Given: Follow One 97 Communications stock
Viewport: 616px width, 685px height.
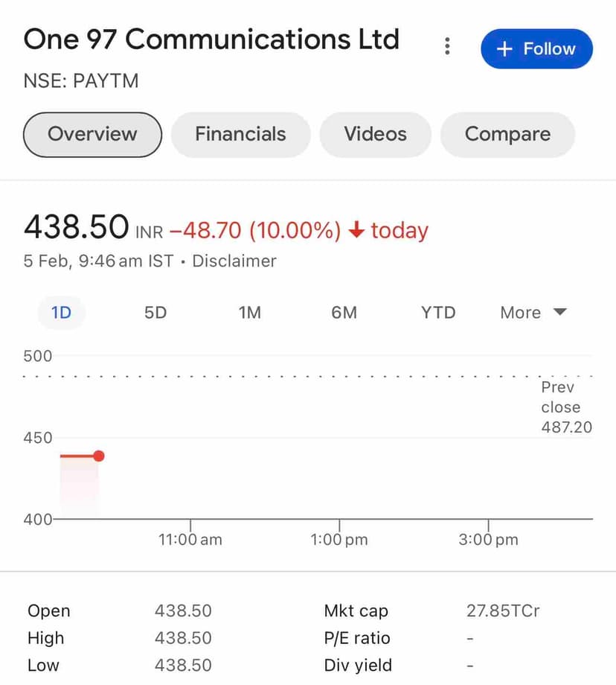Looking at the screenshot, I should point(536,49).
